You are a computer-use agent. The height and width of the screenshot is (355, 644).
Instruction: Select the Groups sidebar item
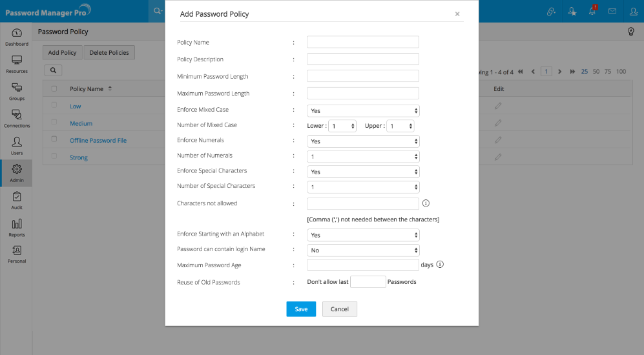point(17,88)
